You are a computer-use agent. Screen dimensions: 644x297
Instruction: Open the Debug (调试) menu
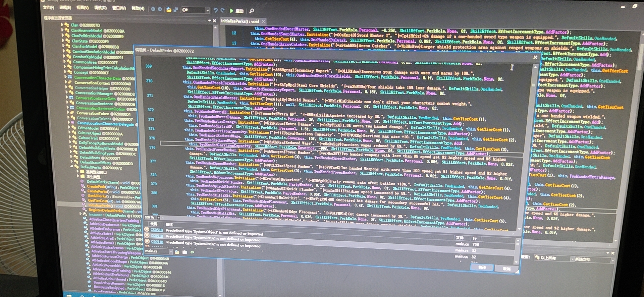pyautogui.click(x=100, y=8)
